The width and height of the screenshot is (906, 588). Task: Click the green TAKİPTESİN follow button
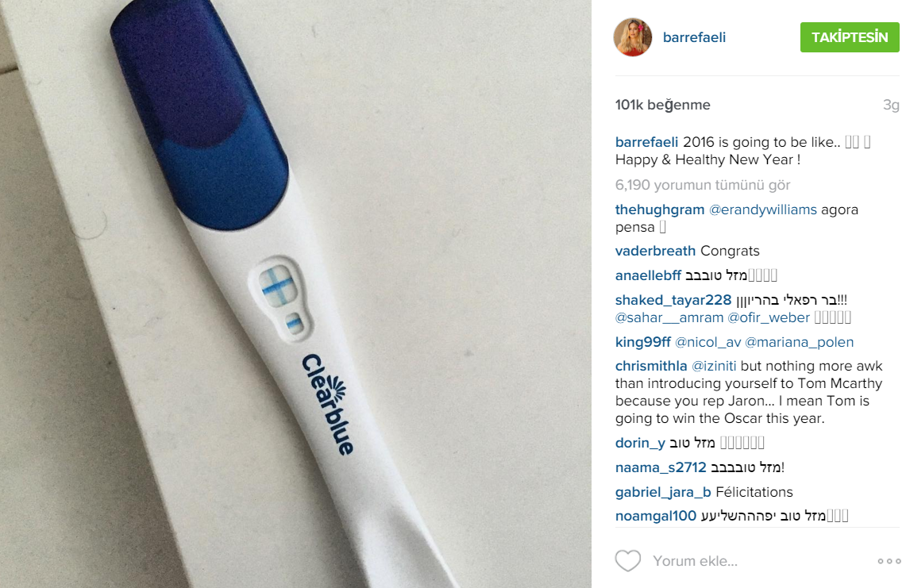[850, 37]
